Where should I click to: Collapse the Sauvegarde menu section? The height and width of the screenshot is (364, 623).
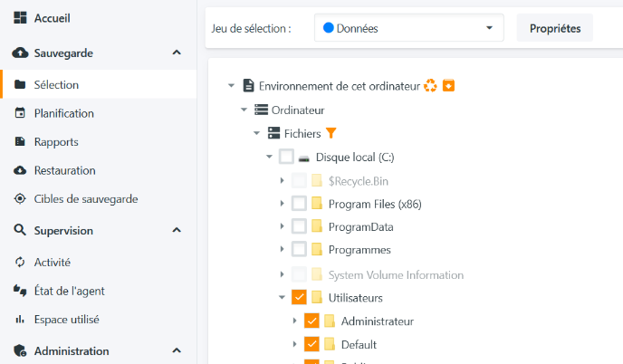coord(177,53)
